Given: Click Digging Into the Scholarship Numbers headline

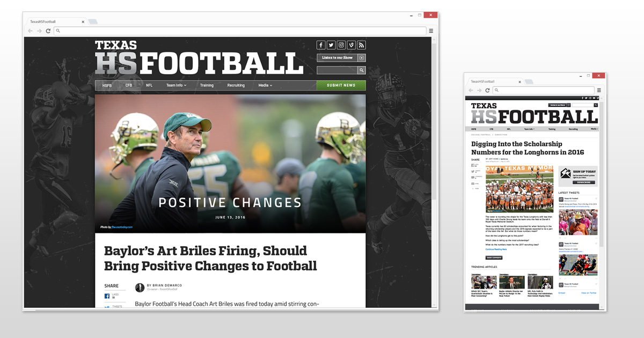Looking at the screenshot, I should click(528, 148).
